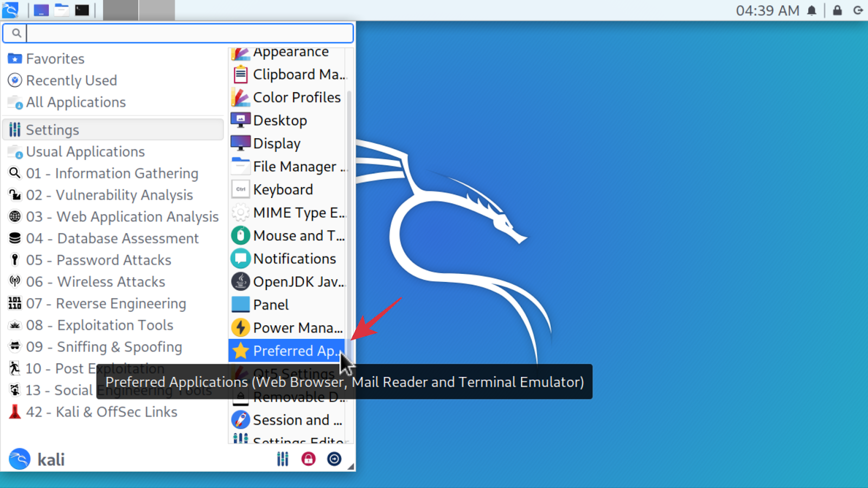The width and height of the screenshot is (868, 488).
Task: Lock the screen via red padlock icon
Action: 308,458
